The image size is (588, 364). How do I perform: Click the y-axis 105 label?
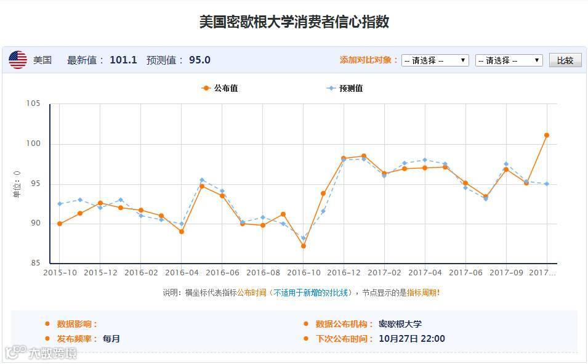coord(33,103)
